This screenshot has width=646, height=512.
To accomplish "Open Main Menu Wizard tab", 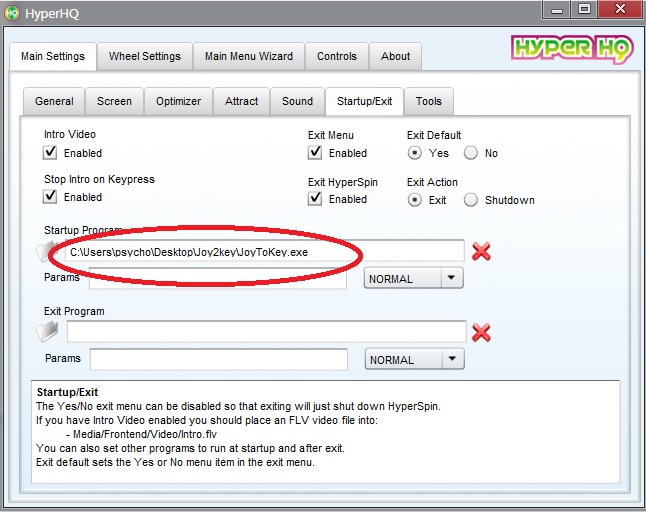I will click(249, 56).
